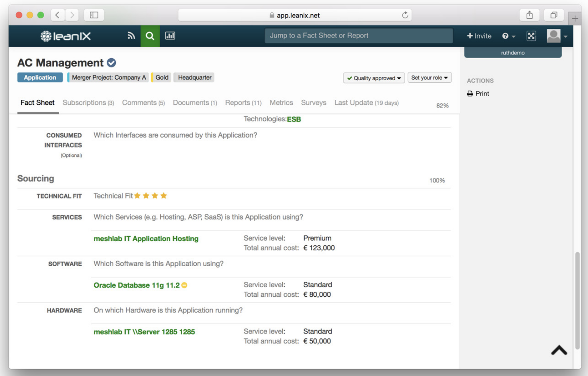Reload the page with refresh icon
Image resolution: width=588 pixels, height=376 pixels.
coord(405,15)
